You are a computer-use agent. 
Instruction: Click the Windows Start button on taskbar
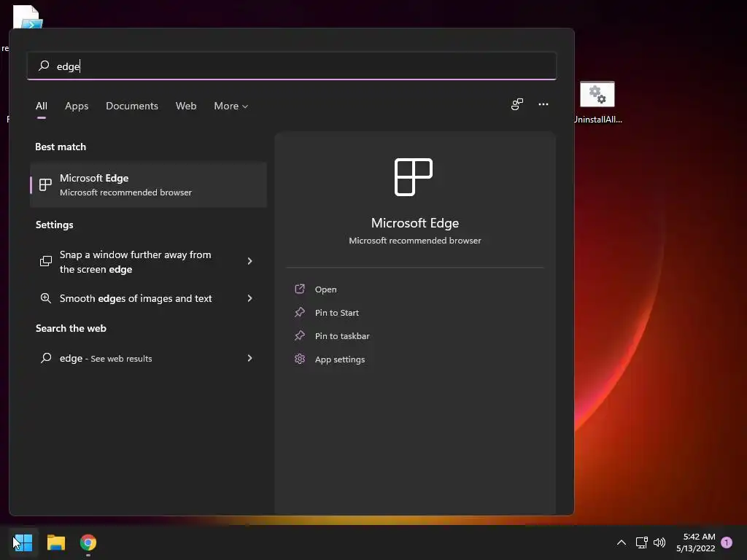(23, 542)
